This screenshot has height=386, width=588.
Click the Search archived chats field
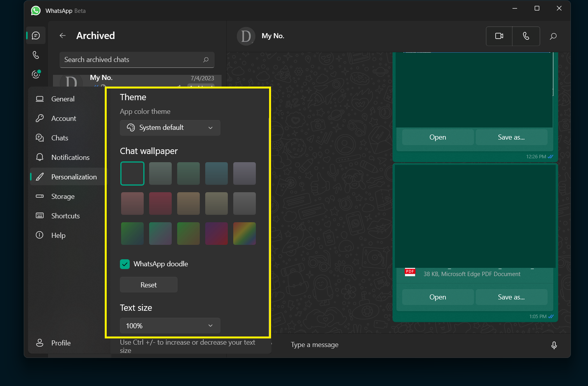(x=137, y=60)
